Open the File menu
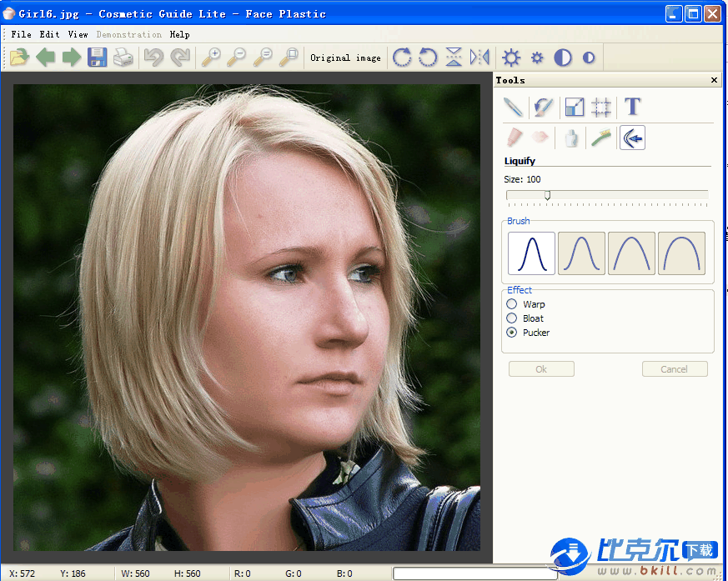 (22, 35)
